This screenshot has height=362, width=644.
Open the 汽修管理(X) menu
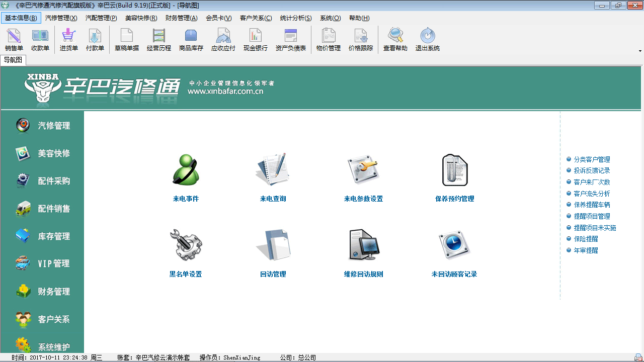click(61, 18)
